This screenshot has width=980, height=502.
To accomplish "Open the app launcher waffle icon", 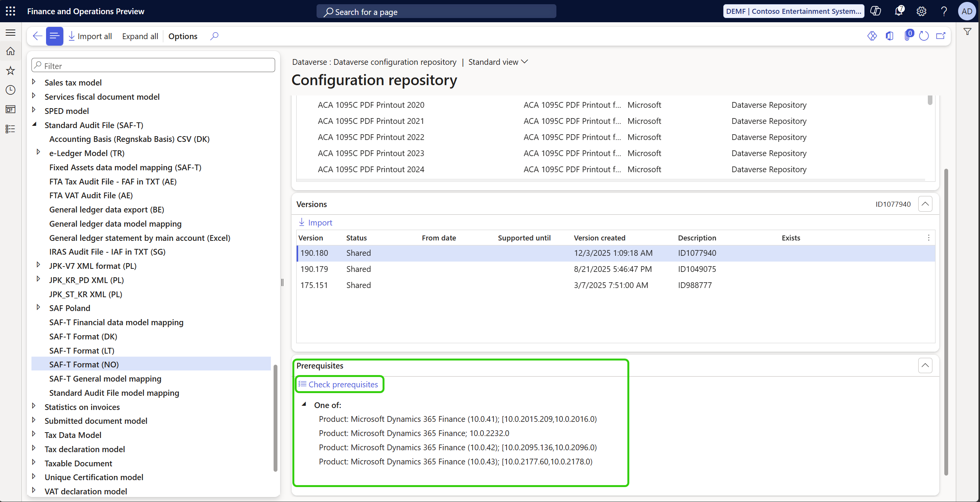I will (10, 11).
